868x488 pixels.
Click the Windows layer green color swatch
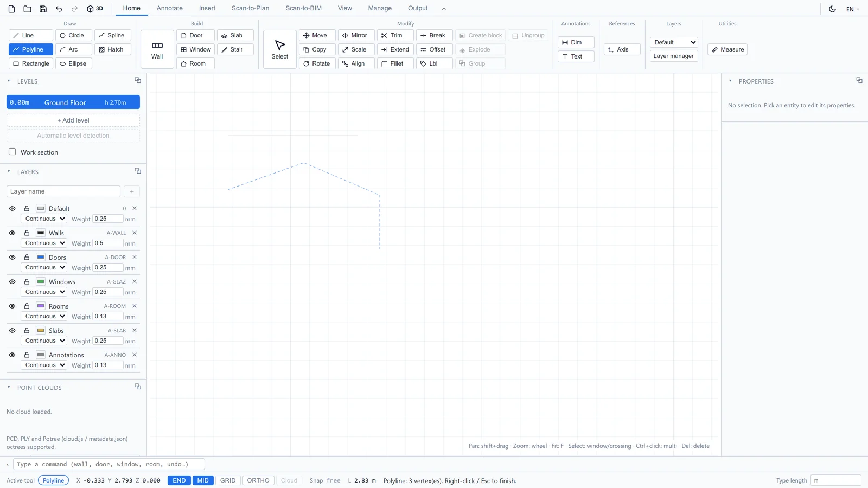coord(41,281)
